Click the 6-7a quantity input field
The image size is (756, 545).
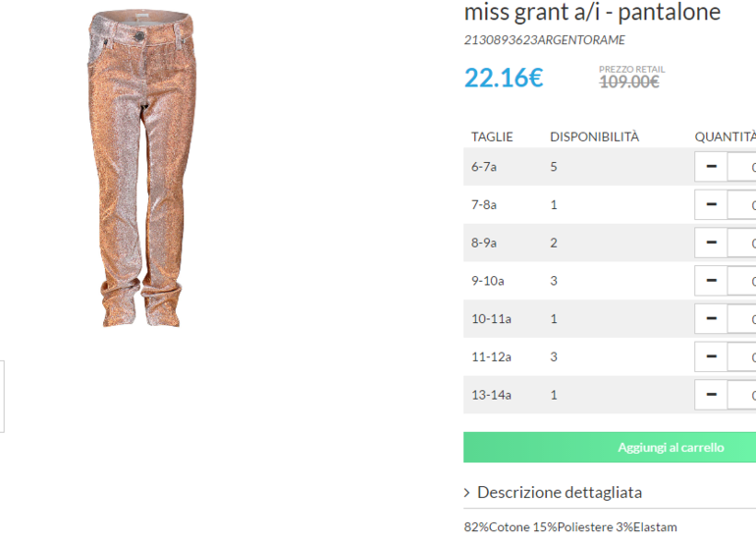coord(742,166)
